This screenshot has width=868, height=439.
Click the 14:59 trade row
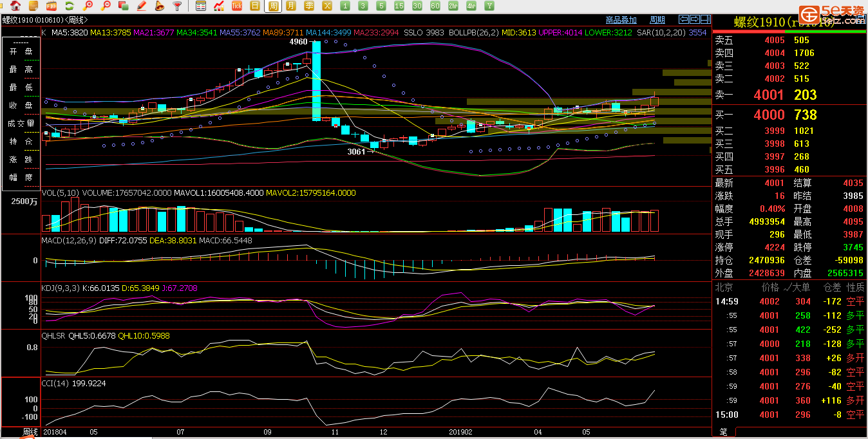tap(790, 301)
